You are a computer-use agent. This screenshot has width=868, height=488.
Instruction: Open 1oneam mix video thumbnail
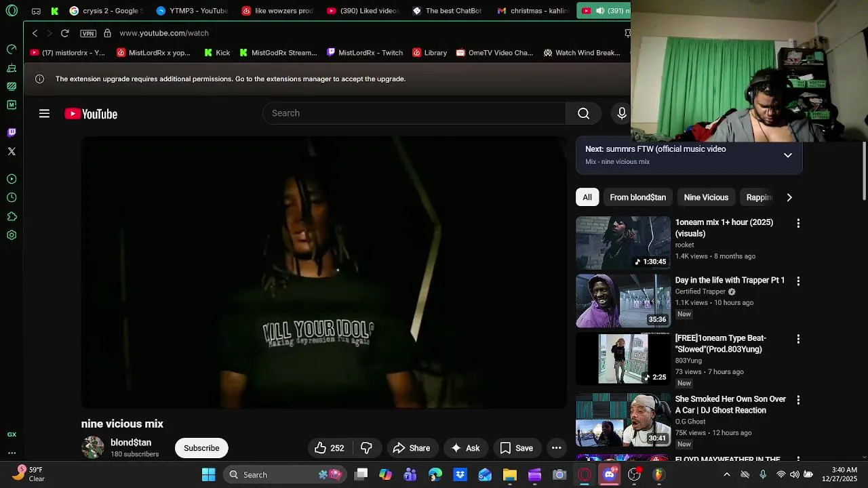point(623,243)
